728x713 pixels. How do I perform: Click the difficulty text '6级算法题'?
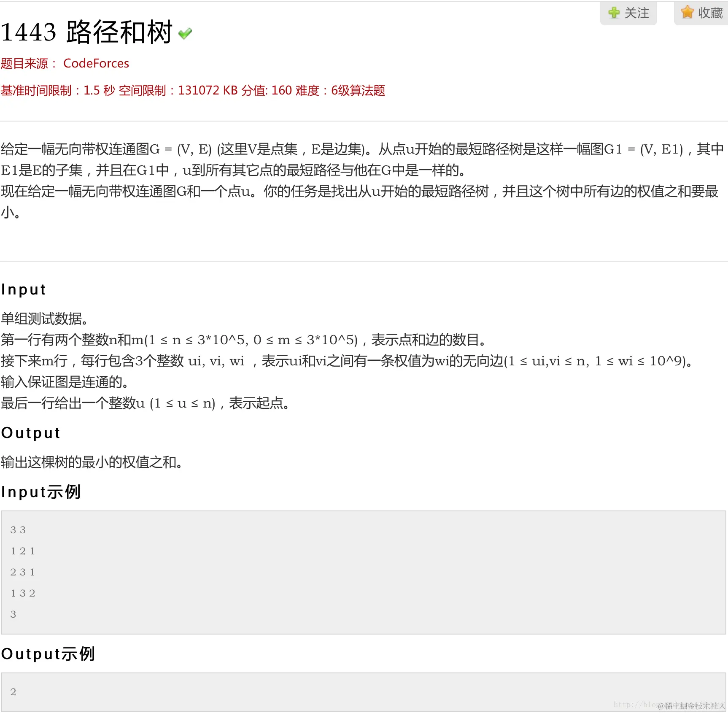tap(358, 90)
